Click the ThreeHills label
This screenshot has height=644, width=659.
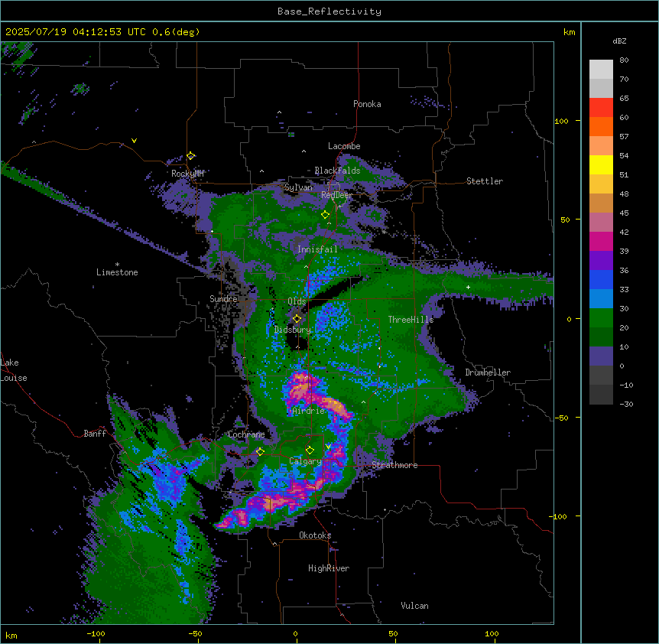411,320
